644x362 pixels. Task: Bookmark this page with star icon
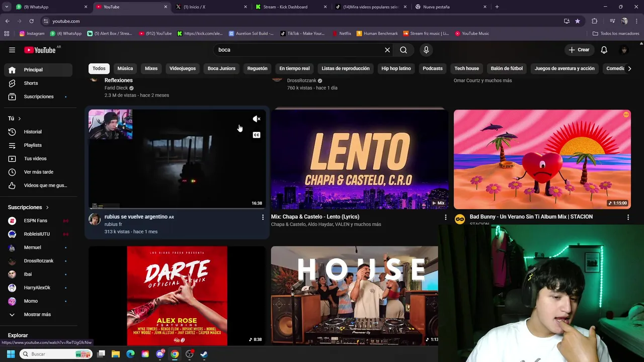tap(578, 21)
